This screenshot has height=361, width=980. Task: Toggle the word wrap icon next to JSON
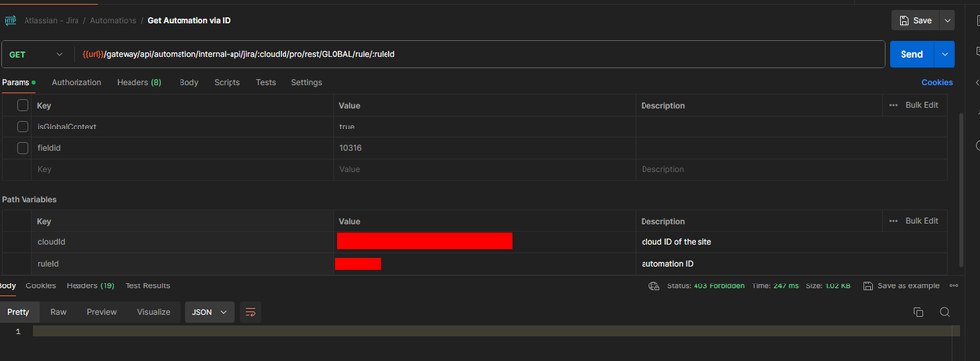pyautogui.click(x=250, y=312)
